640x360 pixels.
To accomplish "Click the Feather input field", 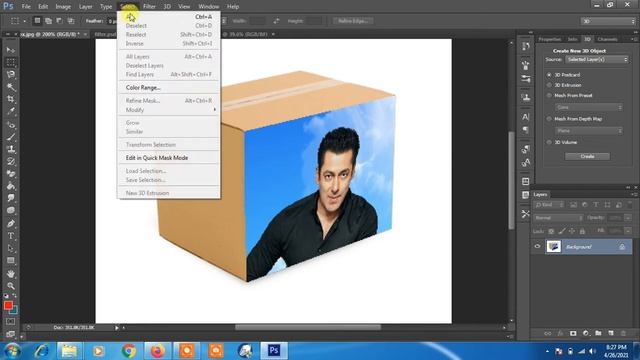I will pyautogui.click(x=113, y=21).
